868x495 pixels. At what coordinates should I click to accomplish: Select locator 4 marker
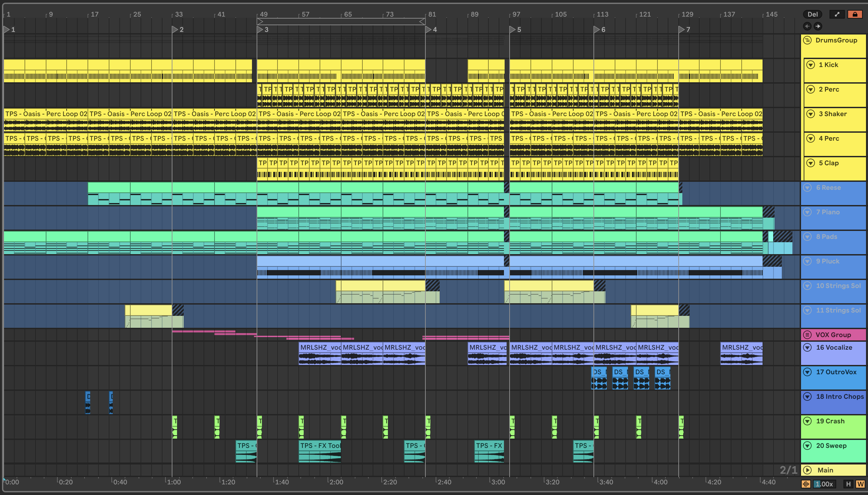click(x=428, y=30)
